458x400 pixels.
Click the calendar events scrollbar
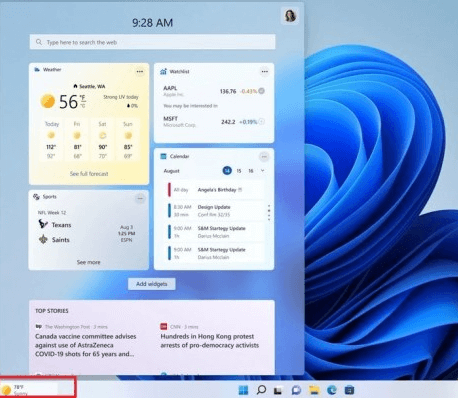[269, 212]
